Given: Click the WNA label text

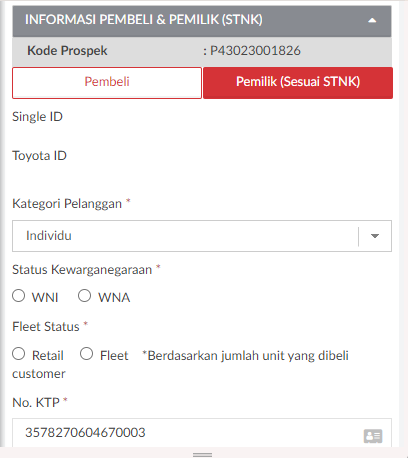Looking at the screenshot, I should 114,297.
